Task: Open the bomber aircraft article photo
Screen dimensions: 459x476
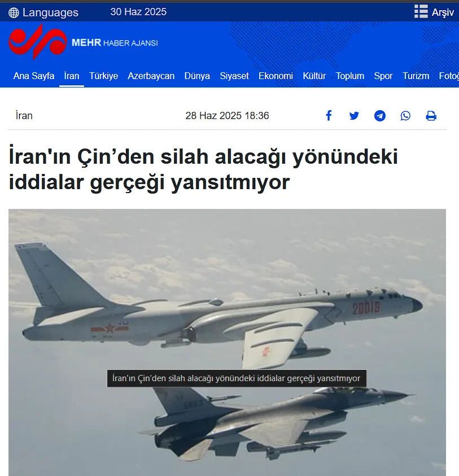Action: click(227, 342)
